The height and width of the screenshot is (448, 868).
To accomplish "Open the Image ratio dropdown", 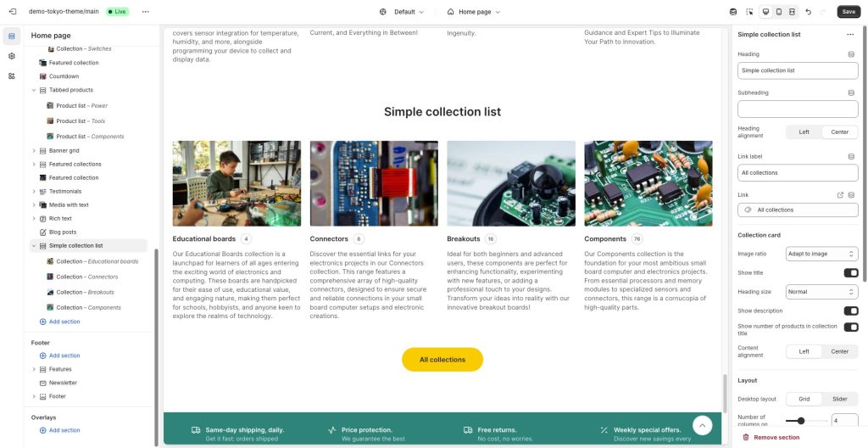I will tap(822, 254).
